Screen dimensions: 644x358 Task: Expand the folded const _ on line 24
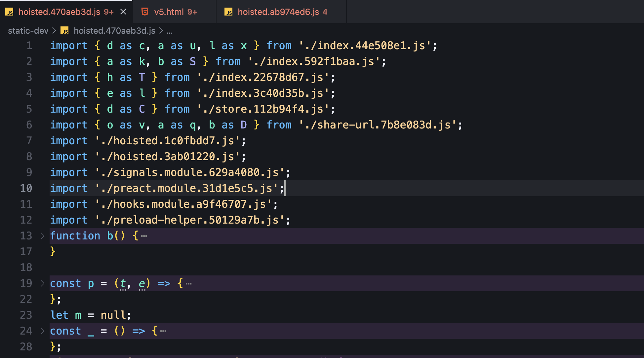42,331
